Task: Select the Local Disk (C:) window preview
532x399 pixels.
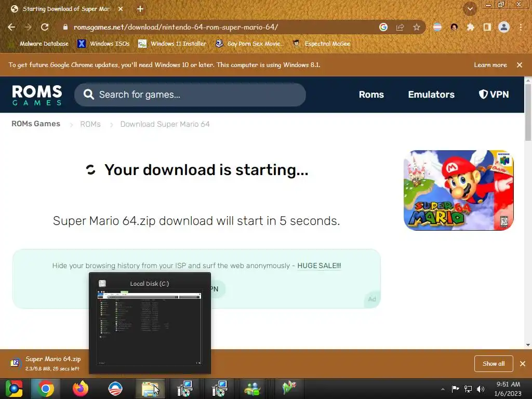Action: 150,323
